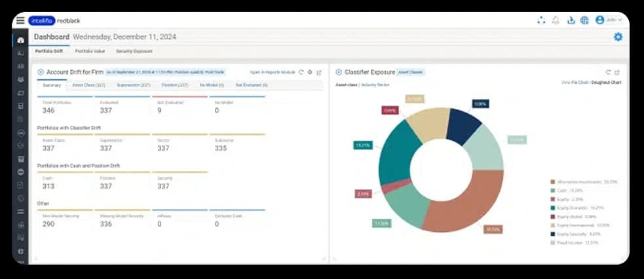Refresh the Classifier Exposure panel

pyautogui.click(x=608, y=72)
